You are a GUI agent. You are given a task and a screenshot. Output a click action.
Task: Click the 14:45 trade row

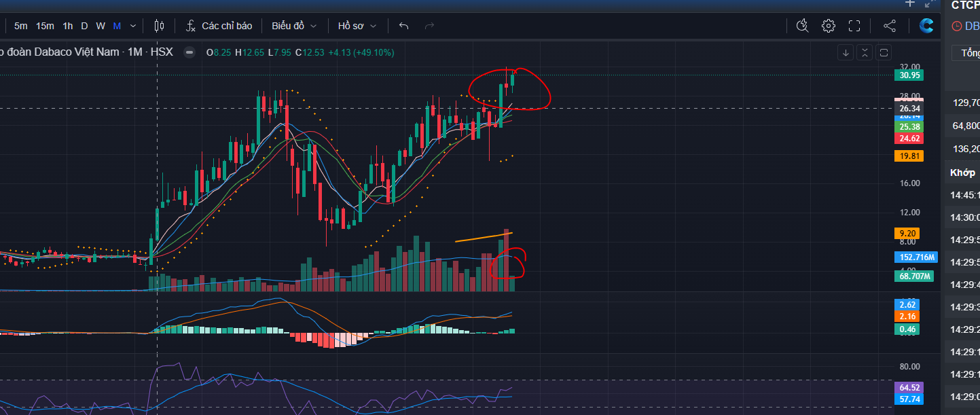click(x=964, y=196)
